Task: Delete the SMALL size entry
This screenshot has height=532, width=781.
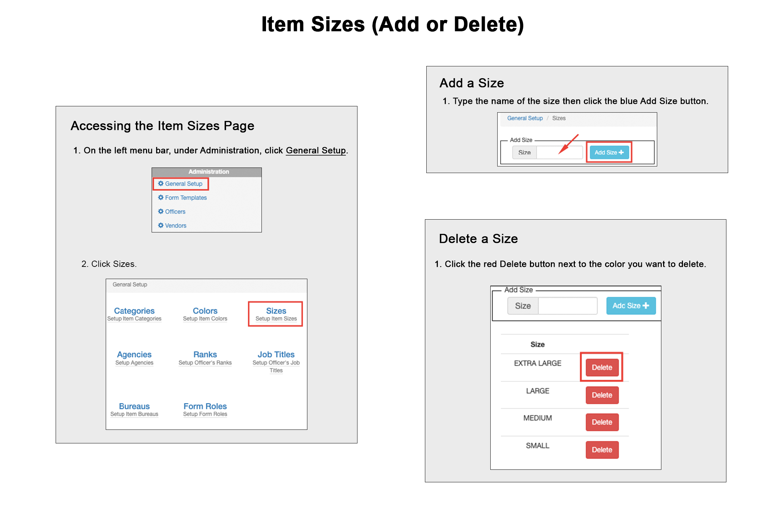Action: [602, 450]
